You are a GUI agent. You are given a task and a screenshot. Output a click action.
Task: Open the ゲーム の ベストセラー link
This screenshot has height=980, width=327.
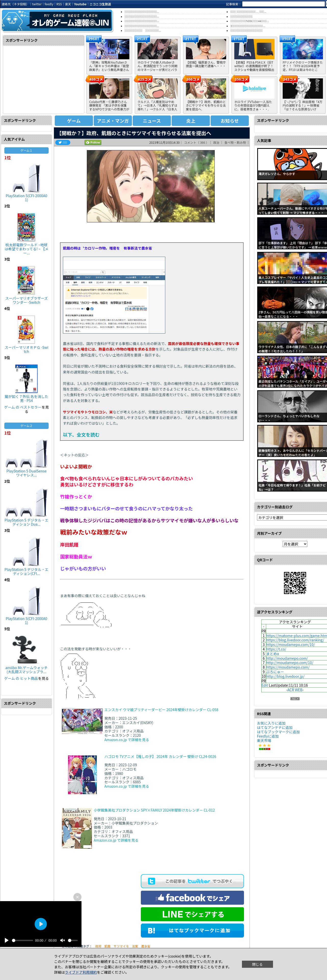pyautogui.click(x=22, y=407)
